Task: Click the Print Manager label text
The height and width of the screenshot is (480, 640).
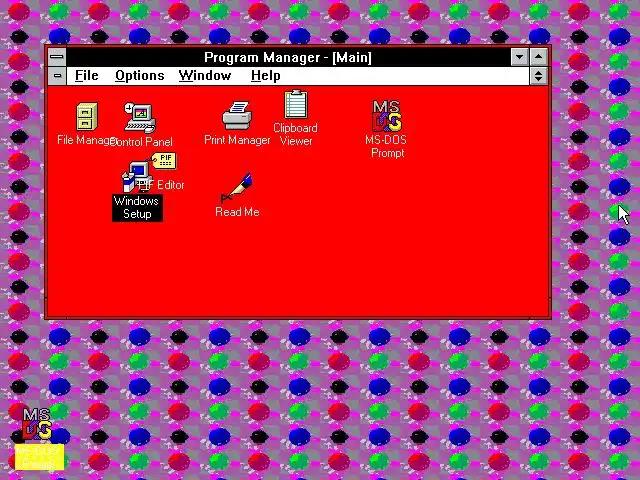Action: [x=237, y=140]
